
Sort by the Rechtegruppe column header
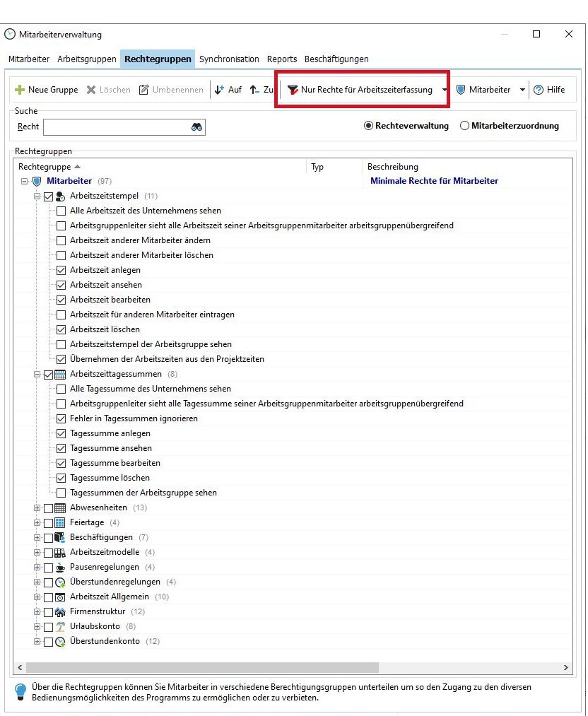point(45,167)
